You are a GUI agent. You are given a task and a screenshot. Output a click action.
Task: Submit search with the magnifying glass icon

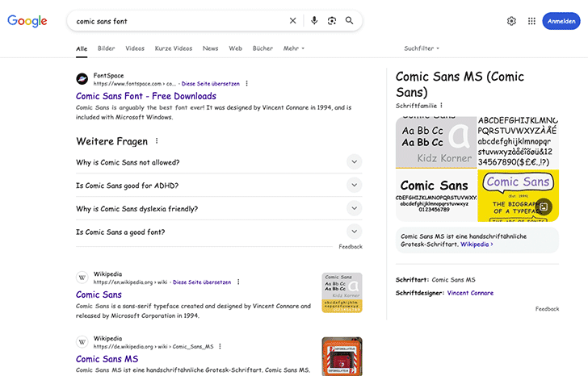click(350, 21)
